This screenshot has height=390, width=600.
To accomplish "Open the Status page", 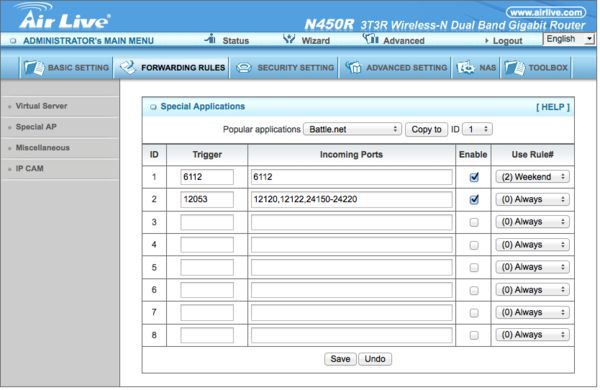I will (x=236, y=41).
